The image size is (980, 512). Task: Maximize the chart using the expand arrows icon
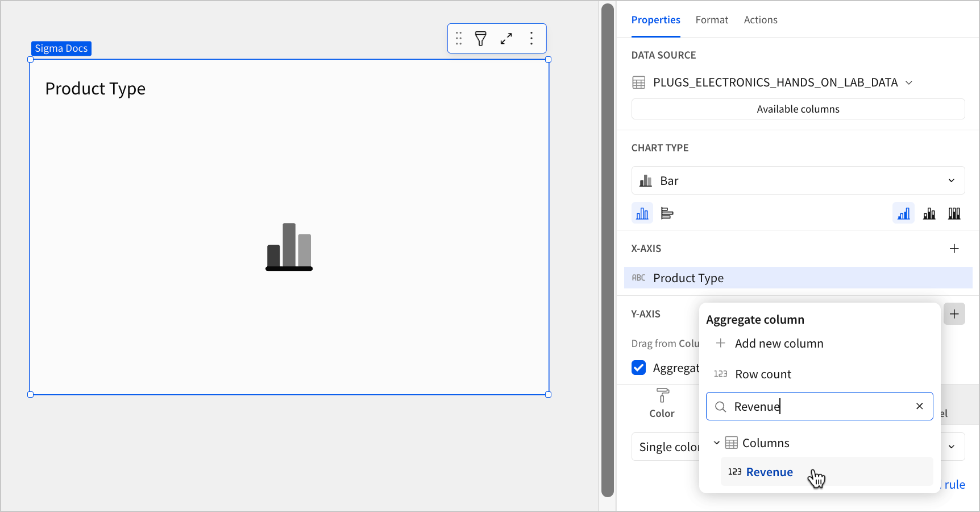click(506, 38)
